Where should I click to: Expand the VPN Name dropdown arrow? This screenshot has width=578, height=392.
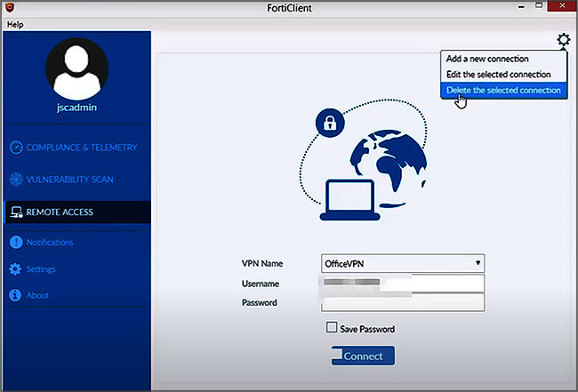[478, 263]
